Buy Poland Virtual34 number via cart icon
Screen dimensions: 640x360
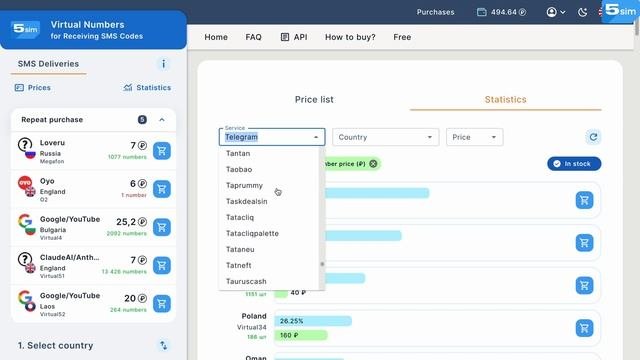[584, 328]
